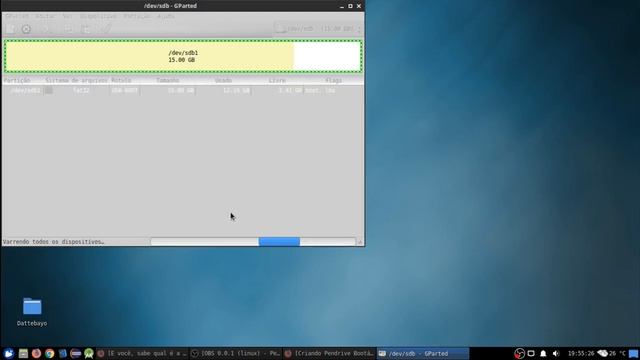Minimize the GParted window
640x360 pixels.
pyautogui.click(x=342, y=6)
